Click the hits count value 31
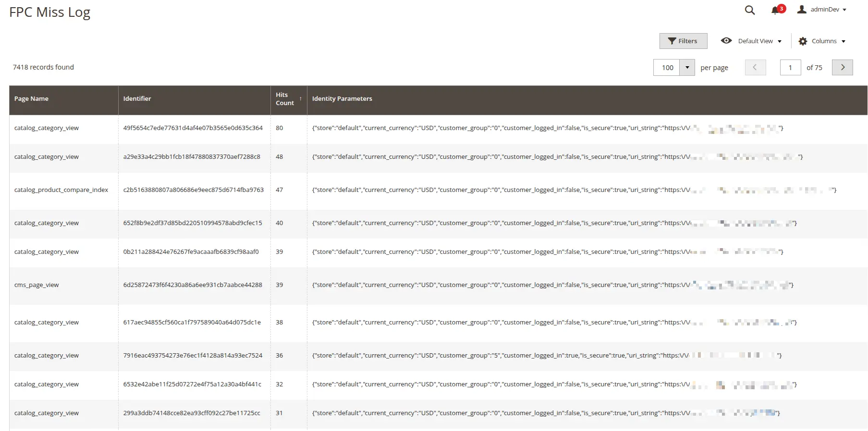Screen dimensions: 868x431 [x=280, y=413]
